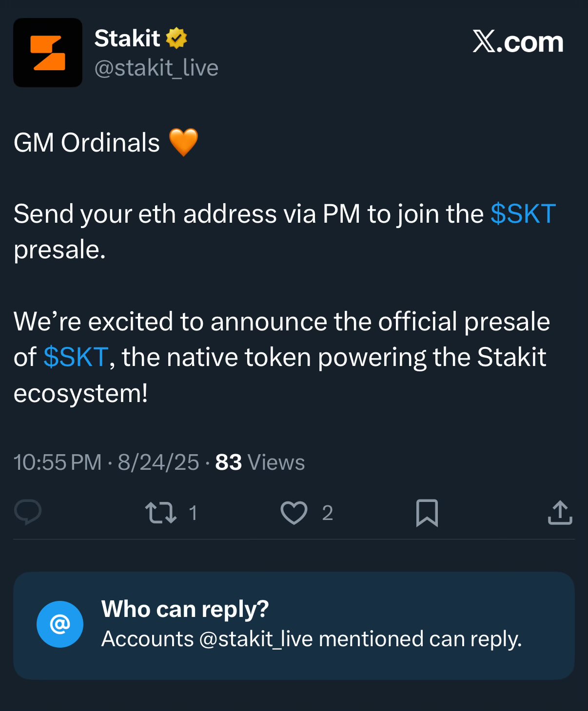
Task: Open the Stakit profile avatar
Action: (48, 53)
